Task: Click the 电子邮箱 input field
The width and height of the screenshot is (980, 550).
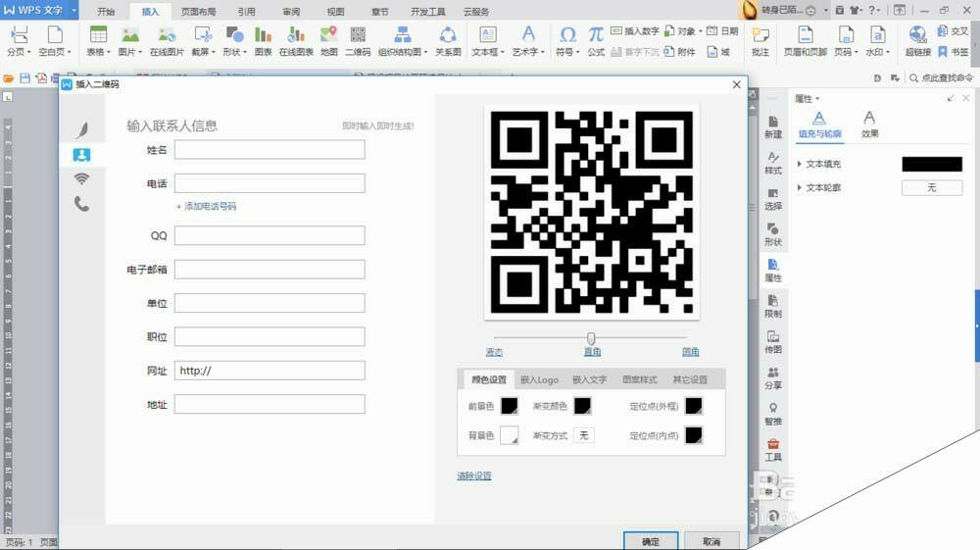Action: 269,270
